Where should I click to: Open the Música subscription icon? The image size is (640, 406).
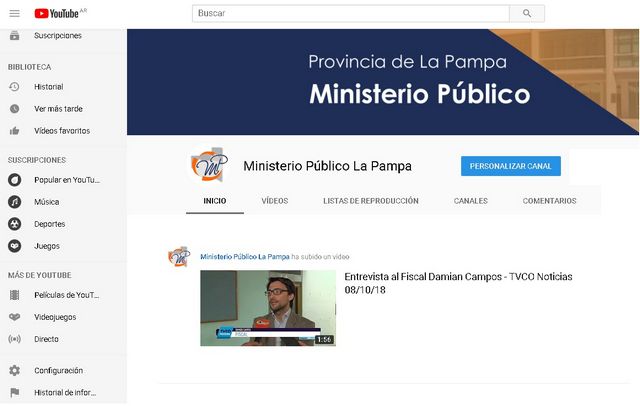pyautogui.click(x=14, y=202)
